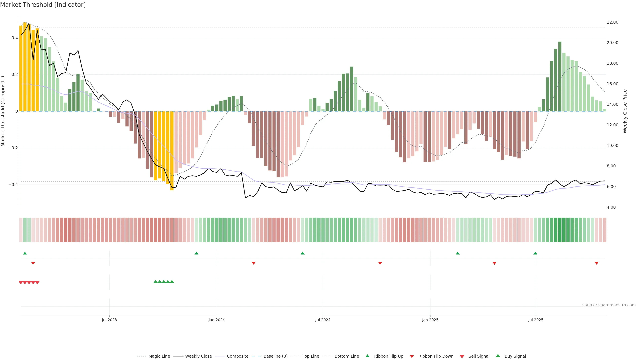This screenshot has width=644, height=362.
Task: Toggle Weekly Close legend entry
Action: [x=198, y=356]
